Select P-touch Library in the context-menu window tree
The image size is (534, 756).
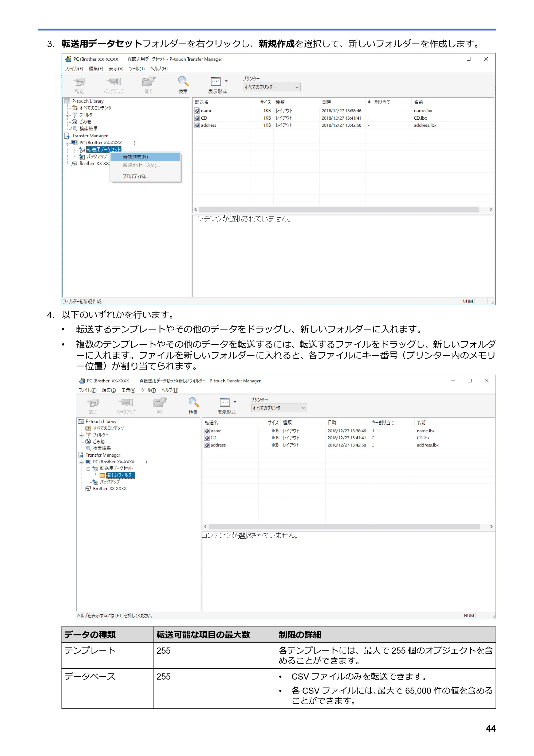(x=88, y=101)
